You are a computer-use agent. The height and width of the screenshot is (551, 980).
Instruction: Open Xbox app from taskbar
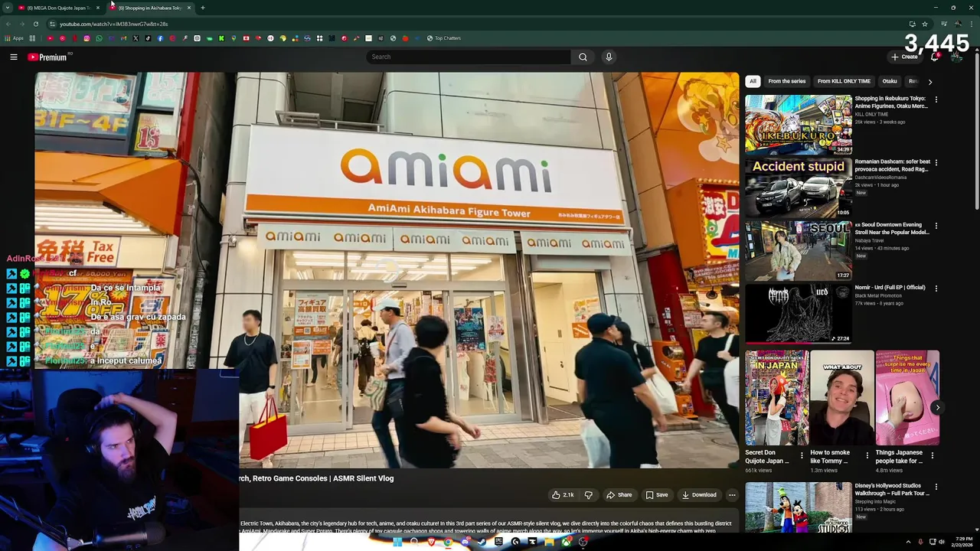point(566,542)
